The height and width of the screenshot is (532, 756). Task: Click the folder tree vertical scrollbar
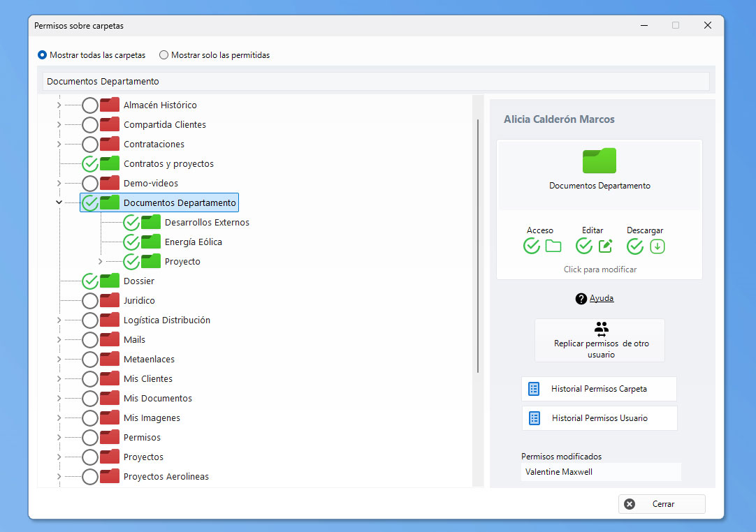478,246
